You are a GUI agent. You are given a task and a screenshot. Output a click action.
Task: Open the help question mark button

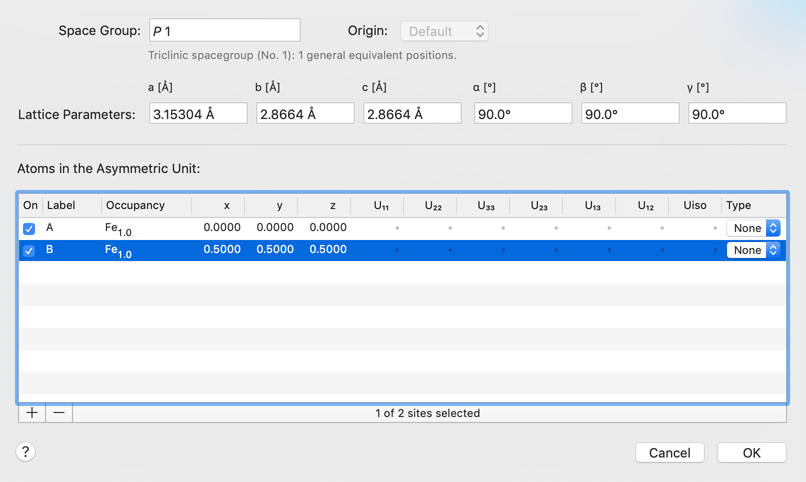click(26, 452)
